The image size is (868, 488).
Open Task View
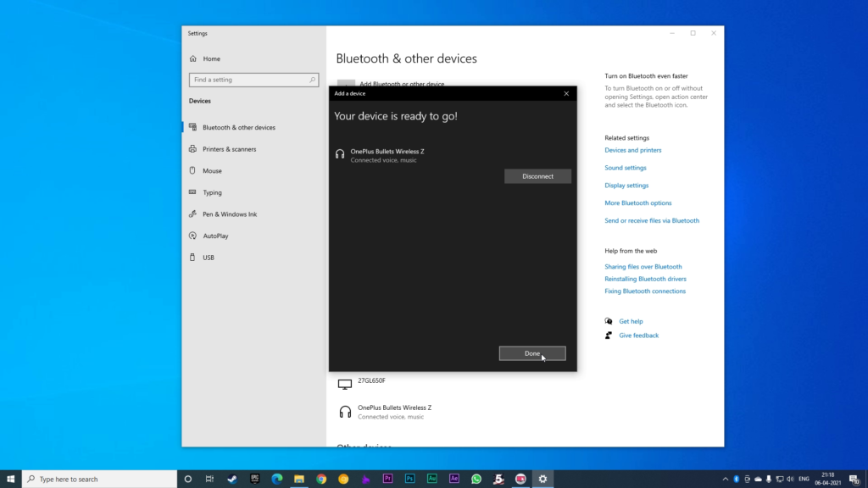pyautogui.click(x=209, y=479)
